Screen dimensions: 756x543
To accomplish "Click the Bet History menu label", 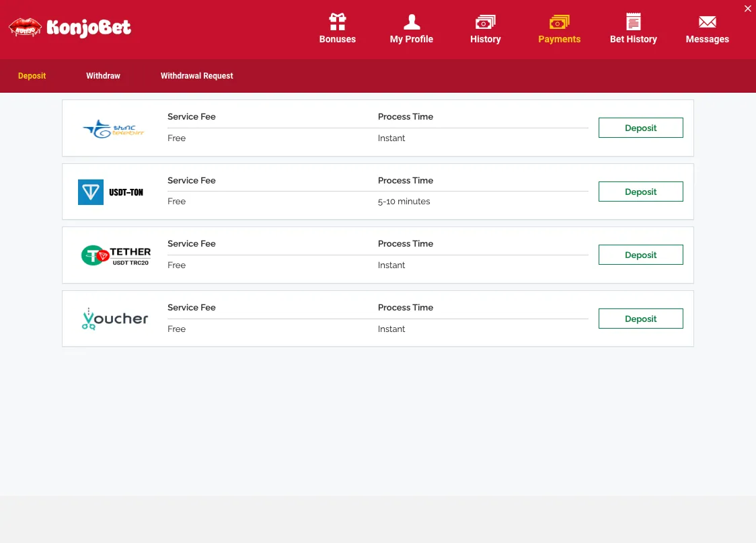I will click(633, 39).
